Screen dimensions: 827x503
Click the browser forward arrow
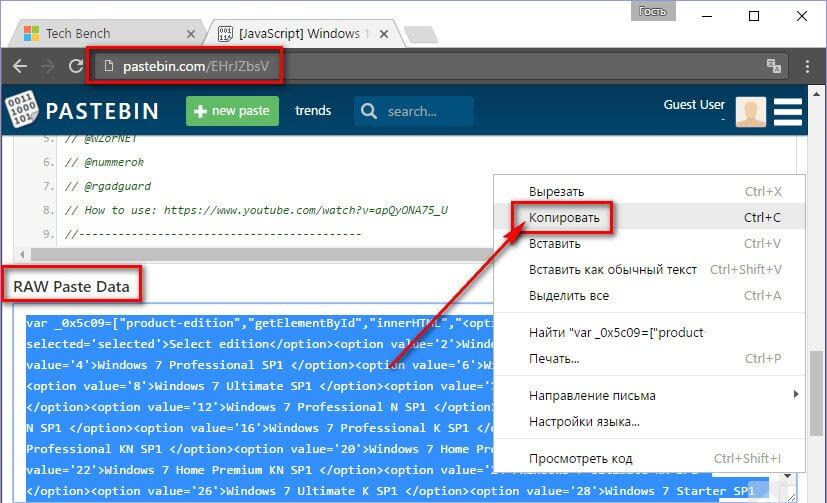[48, 66]
